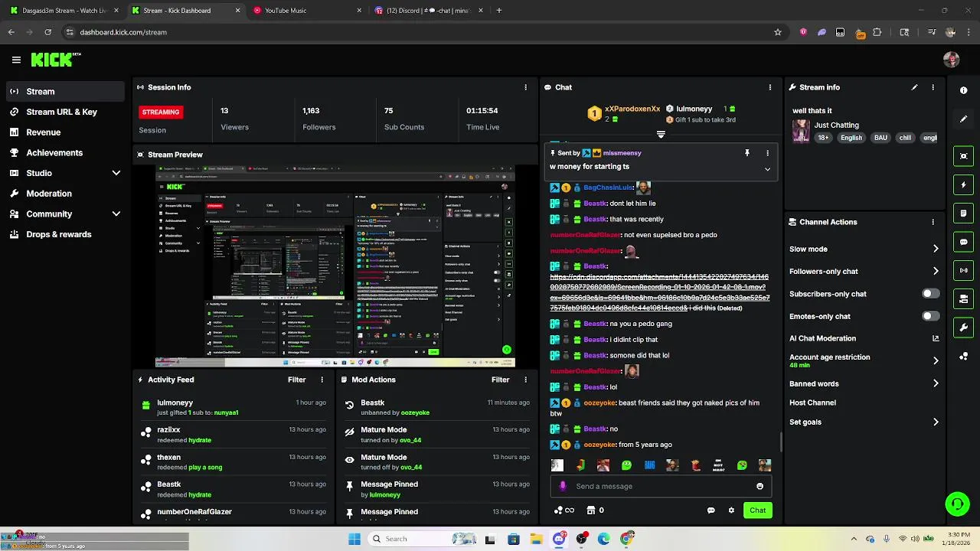
Task: Open the Session Info three-dot menu
Action: pyautogui.click(x=525, y=87)
